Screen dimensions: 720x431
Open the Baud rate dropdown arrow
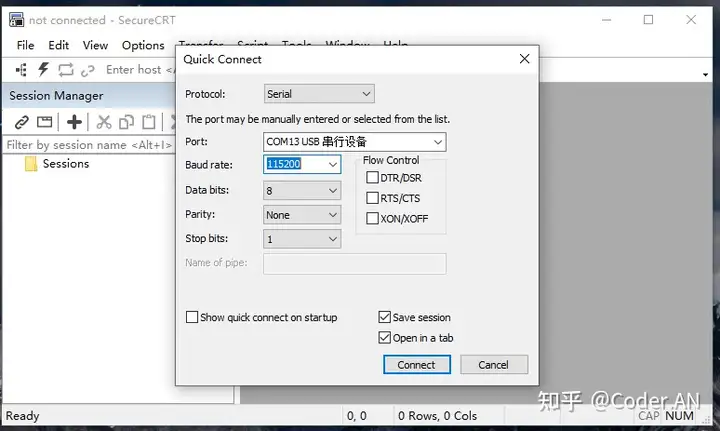333,164
